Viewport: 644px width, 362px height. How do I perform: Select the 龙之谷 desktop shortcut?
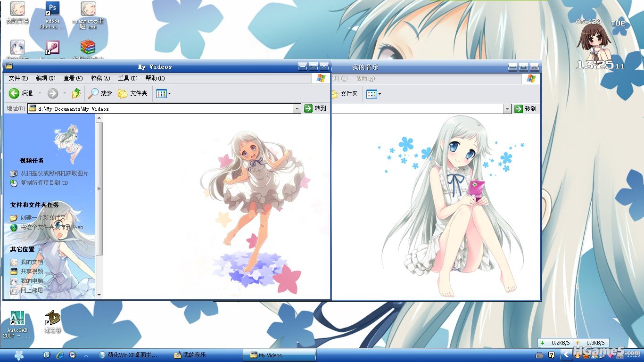coord(53,322)
